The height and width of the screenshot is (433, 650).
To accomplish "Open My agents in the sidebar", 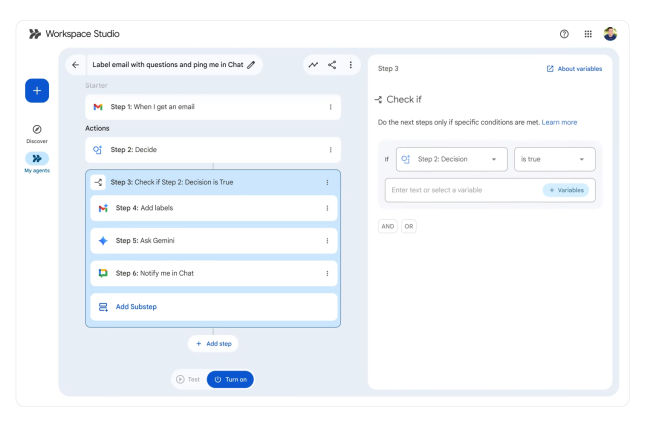I will [37, 163].
